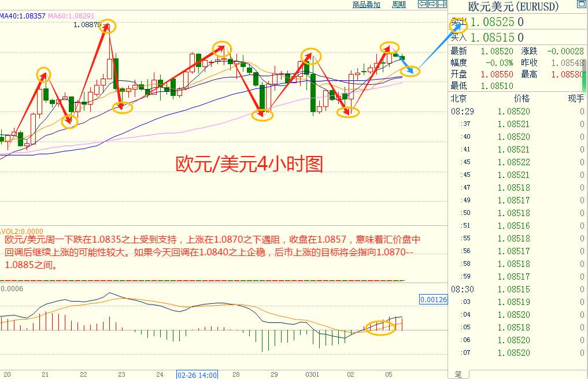Click date label 05 on time axis

point(389,374)
